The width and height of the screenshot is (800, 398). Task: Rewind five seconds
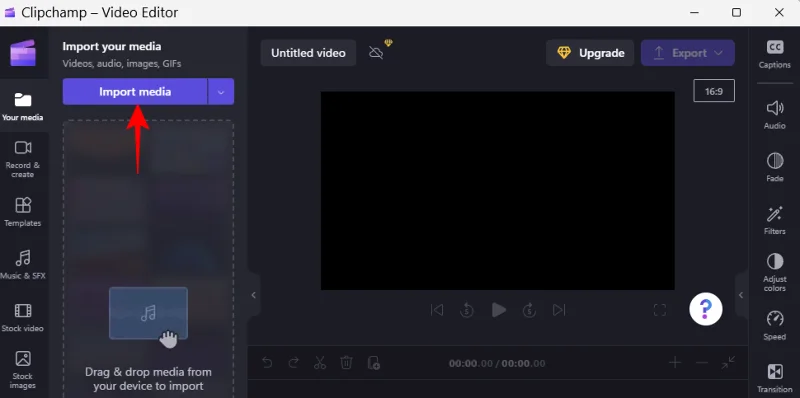coord(467,310)
